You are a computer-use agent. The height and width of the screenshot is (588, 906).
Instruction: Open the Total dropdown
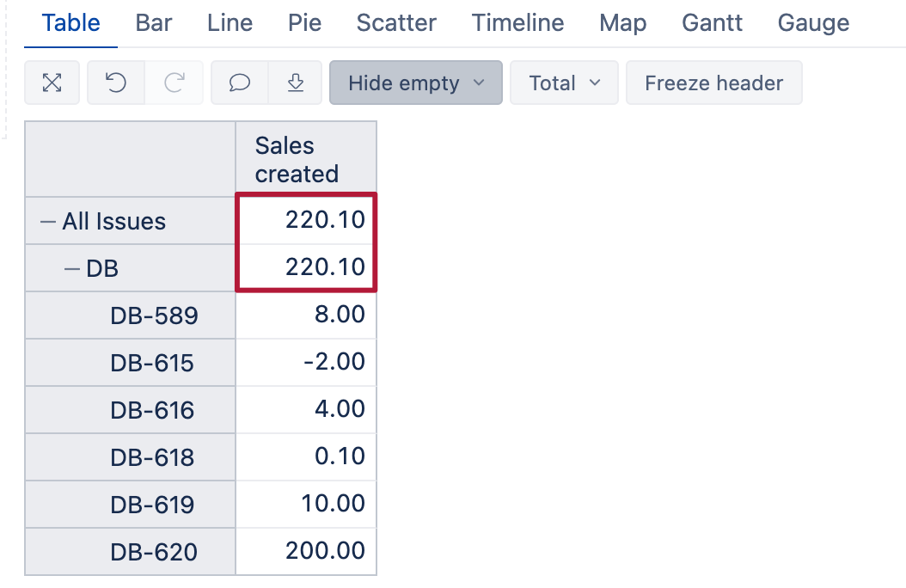564,83
